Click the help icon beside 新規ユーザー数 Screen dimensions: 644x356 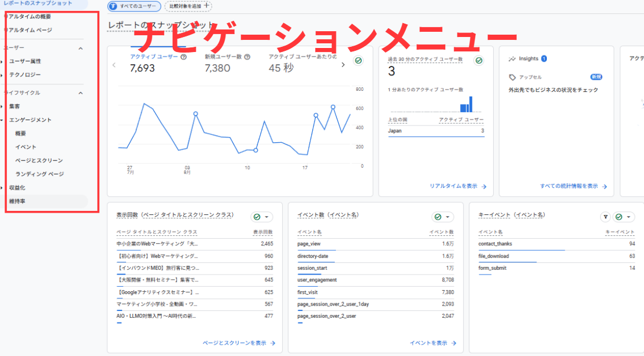point(247,57)
